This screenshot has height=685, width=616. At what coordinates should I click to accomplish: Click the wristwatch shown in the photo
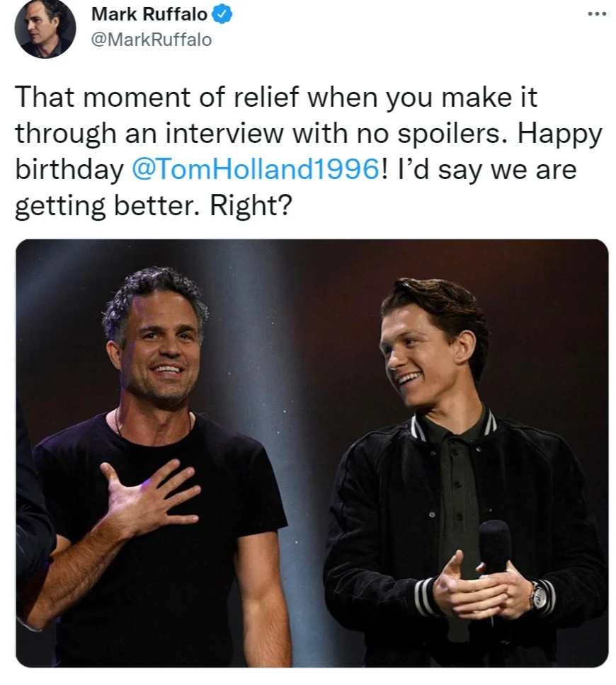[539, 594]
